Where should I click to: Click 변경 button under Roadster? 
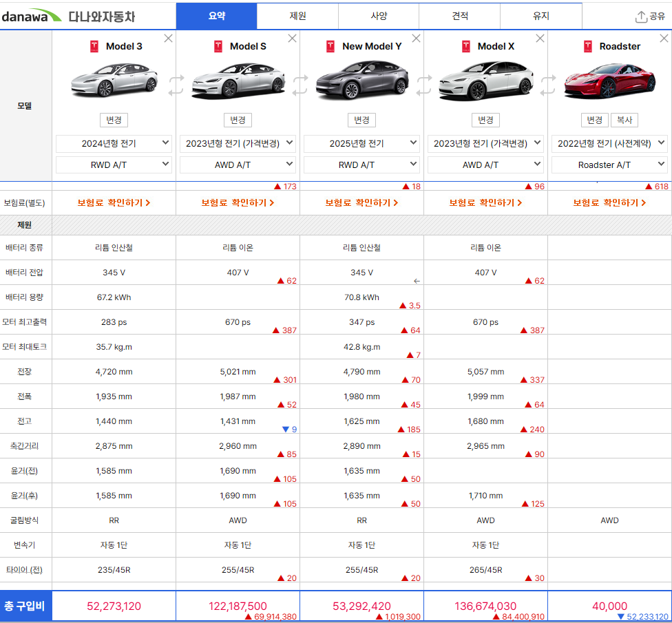point(594,120)
